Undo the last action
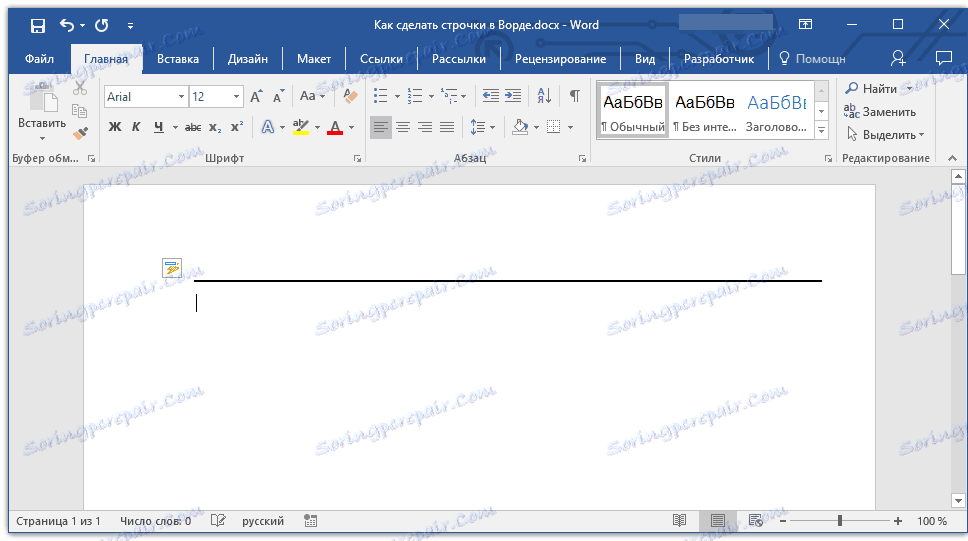 tap(67, 25)
